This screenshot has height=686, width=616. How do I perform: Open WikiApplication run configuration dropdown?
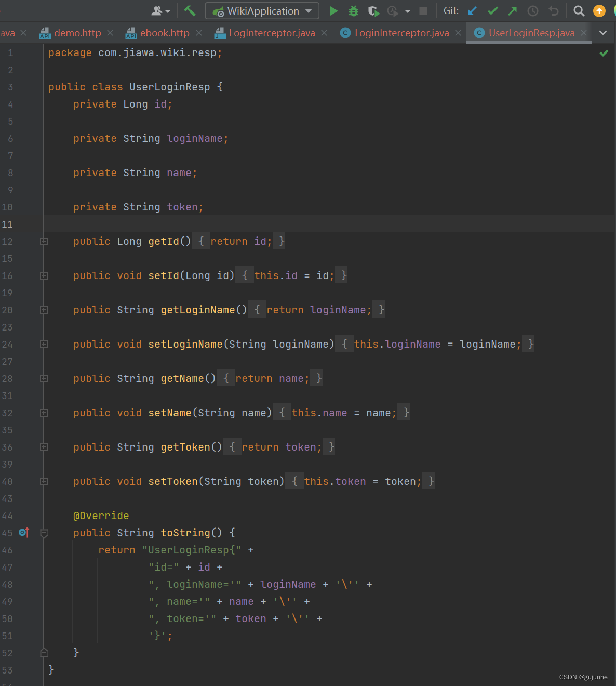click(x=262, y=10)
